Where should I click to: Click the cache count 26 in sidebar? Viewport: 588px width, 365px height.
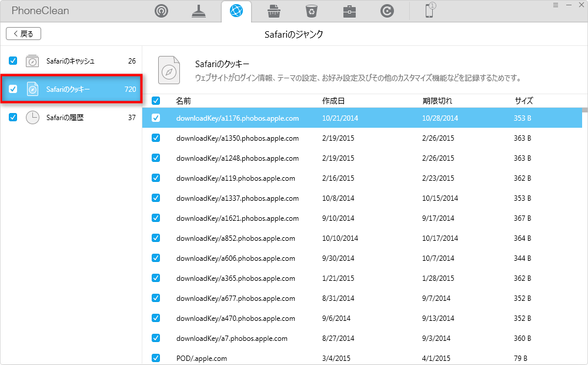pyautogui.click(x=132, y=61)
